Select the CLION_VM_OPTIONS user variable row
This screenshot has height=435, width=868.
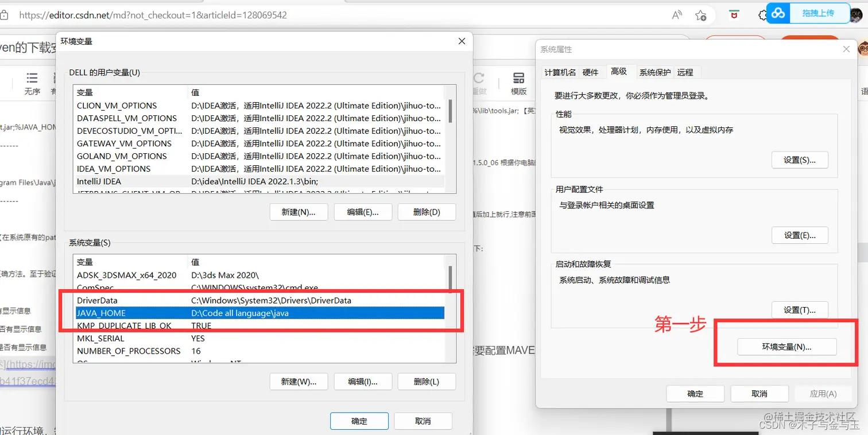point(259,106)
